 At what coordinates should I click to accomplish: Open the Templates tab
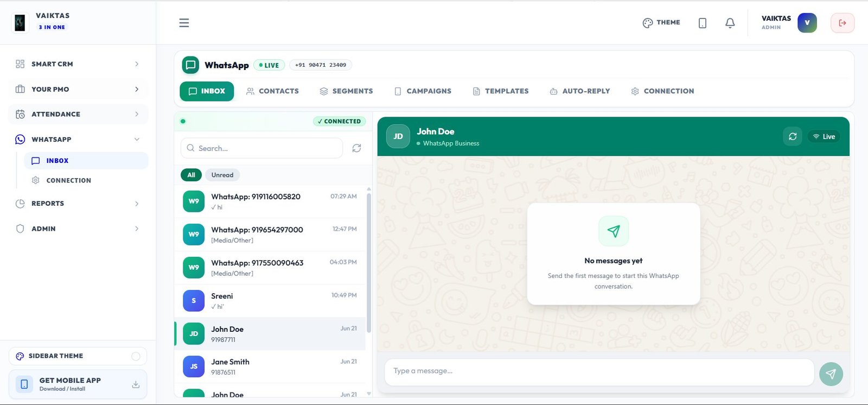[501, 91]
